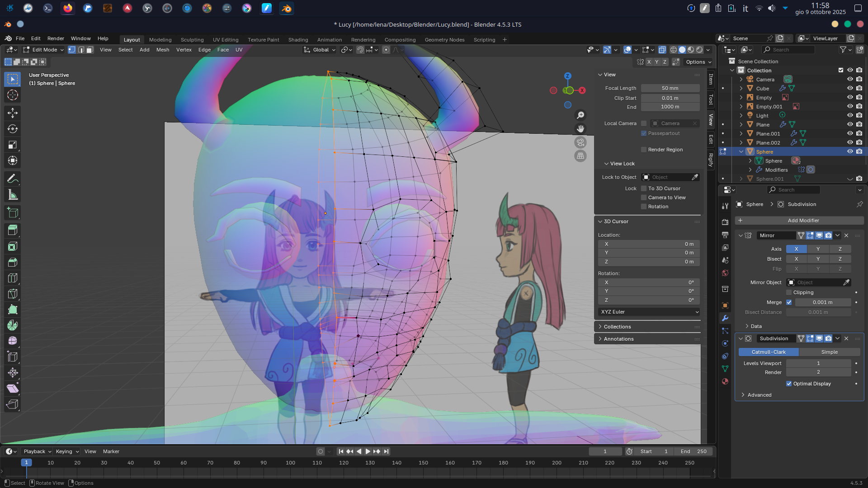Jump to timeline start frame

341,451
